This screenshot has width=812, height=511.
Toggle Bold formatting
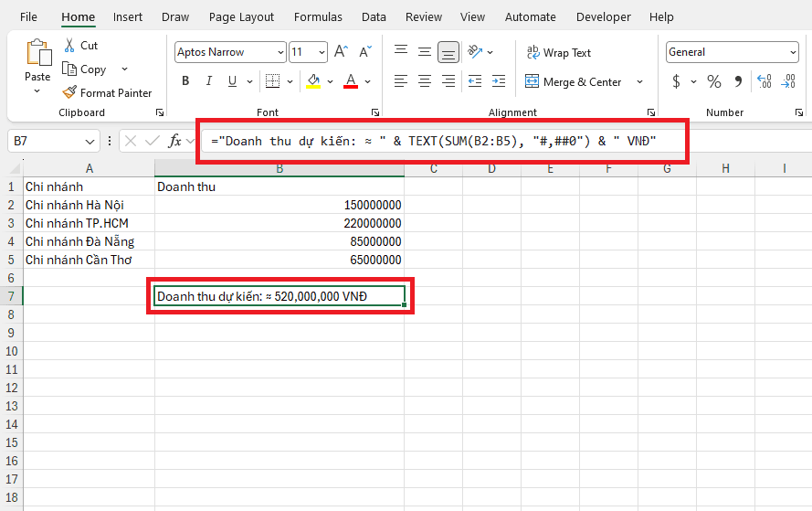(x=185, y=81)
